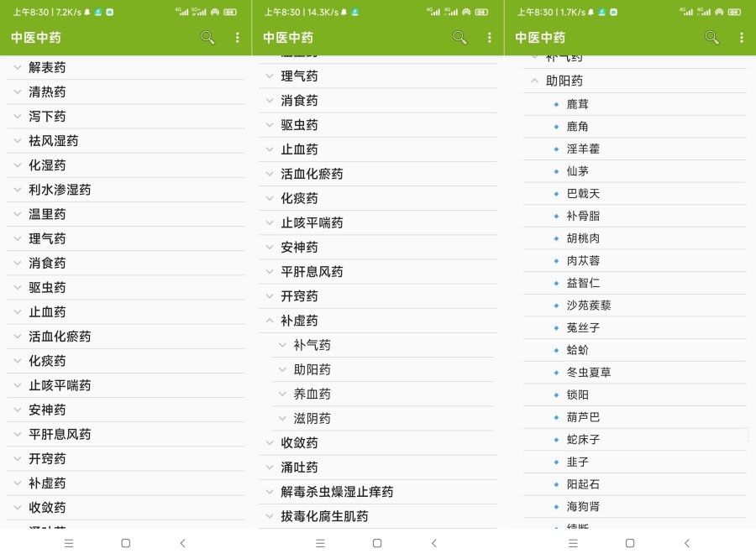Click the blue diamond bullet beside 鹿茸
The width and height of the screenshot is (756, 559).
click(555, 104)
